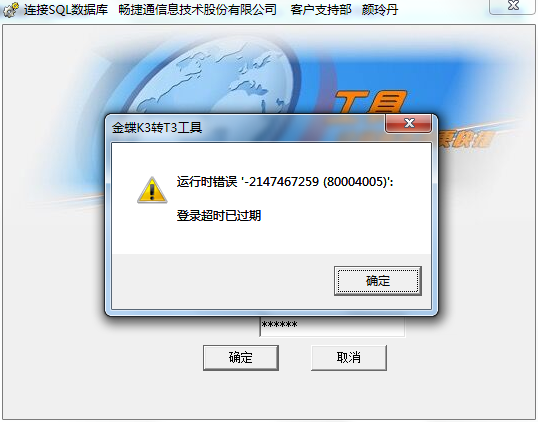This screenshot has width=538, height=422.
Task: Confirm the error dialog with its 确定 button
Action: coord(378,281)
